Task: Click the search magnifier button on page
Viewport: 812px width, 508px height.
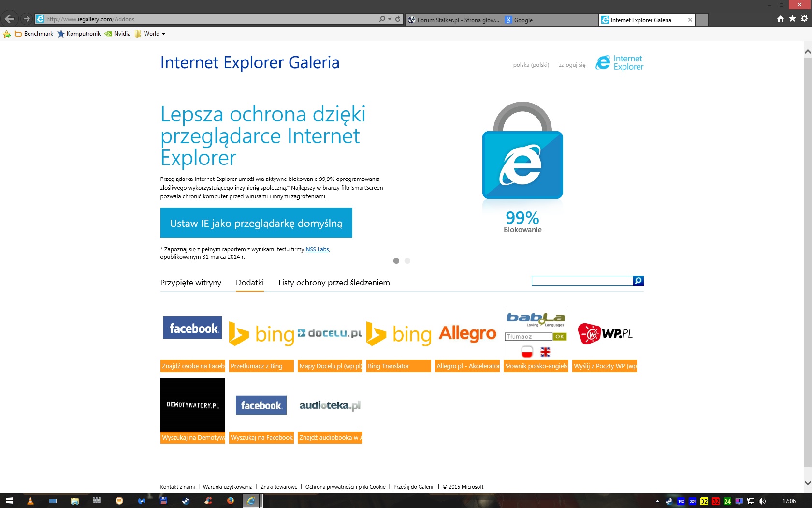Action: click(638, 281)
